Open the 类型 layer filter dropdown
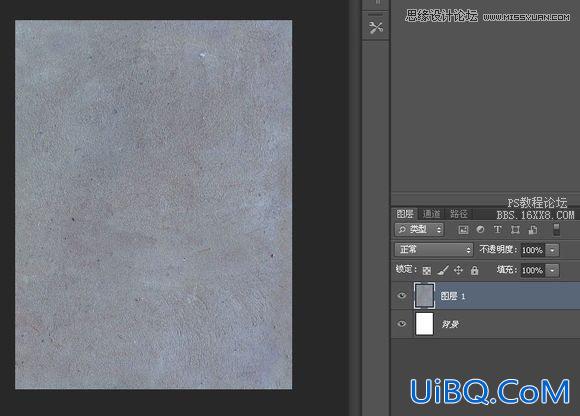 419,230
